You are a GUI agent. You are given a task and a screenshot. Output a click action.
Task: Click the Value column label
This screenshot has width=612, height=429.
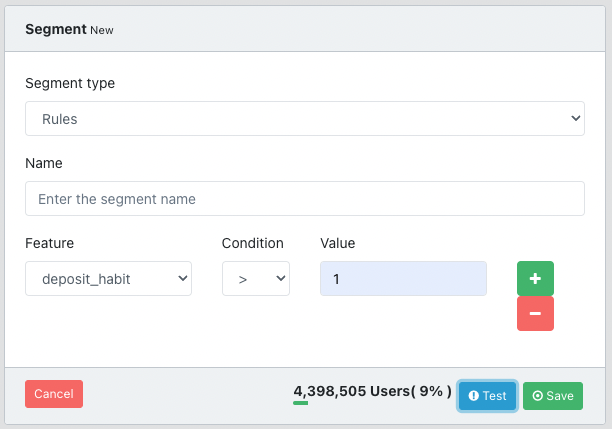coord(337,243)
